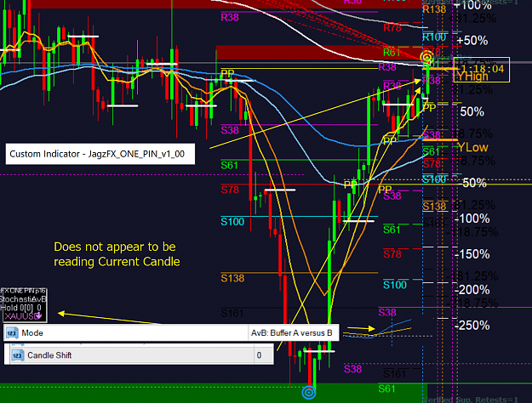Edit the Candle Shift value field showing 0
Viewport: 532px width, 403px height.
pyautogui.click(x=264, y=355)
